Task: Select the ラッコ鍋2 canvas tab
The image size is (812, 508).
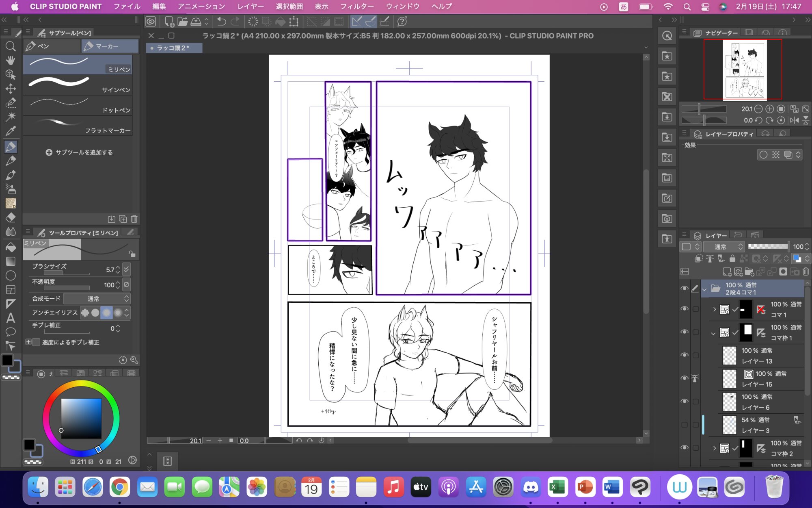Action: [x=174, y=48]
